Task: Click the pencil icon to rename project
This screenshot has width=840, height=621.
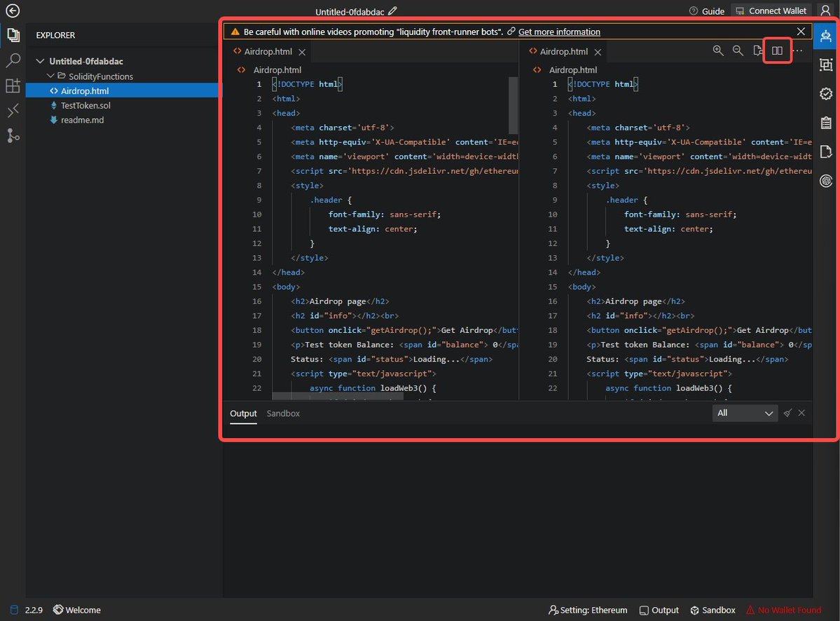Action: pyautogui.click(x=392, y=11)
